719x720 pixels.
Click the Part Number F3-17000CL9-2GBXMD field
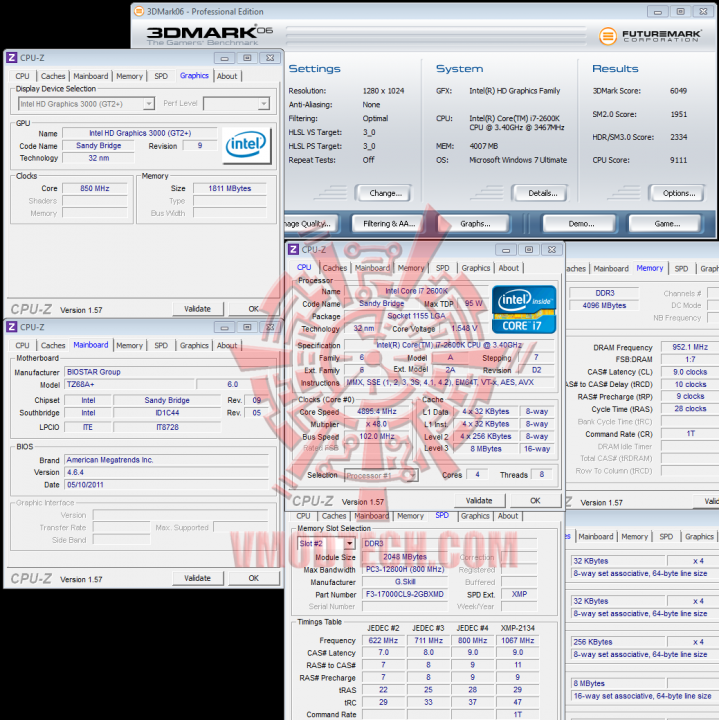coord(405,594)
